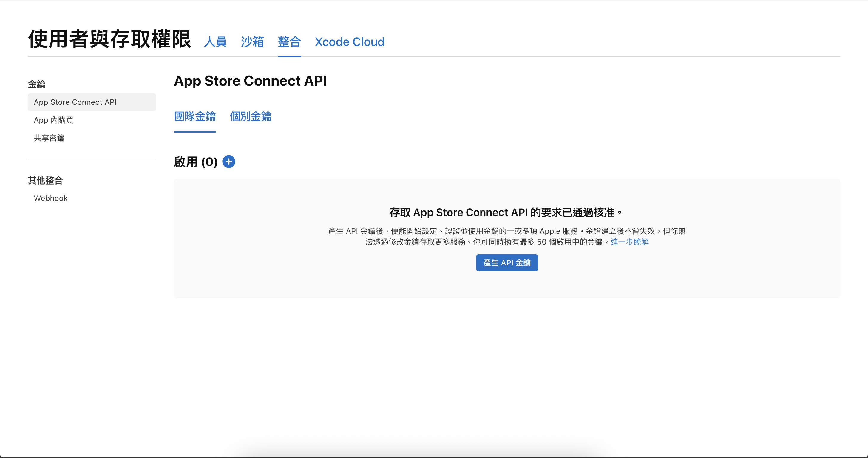868x458 pixels.
Task: Open the 人員 tab
Action: tap(215, 42)
